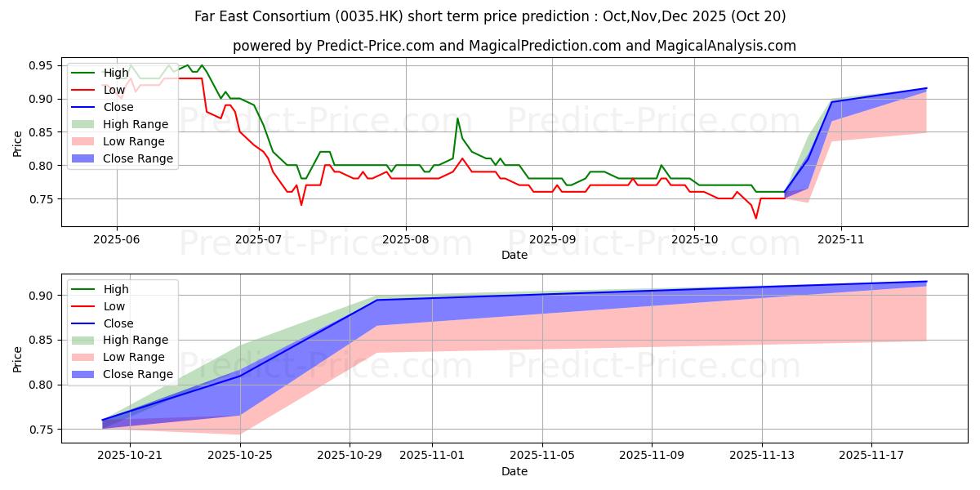Viewport: 980px width, 490px height.
Task: Click the Close Range blue swatch in bottom legend
Action: (x=85, y=374)
